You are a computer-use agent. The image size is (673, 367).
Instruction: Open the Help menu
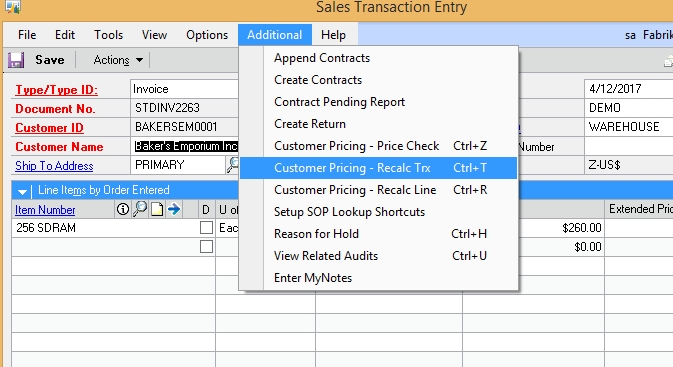[x=333, y=35]
